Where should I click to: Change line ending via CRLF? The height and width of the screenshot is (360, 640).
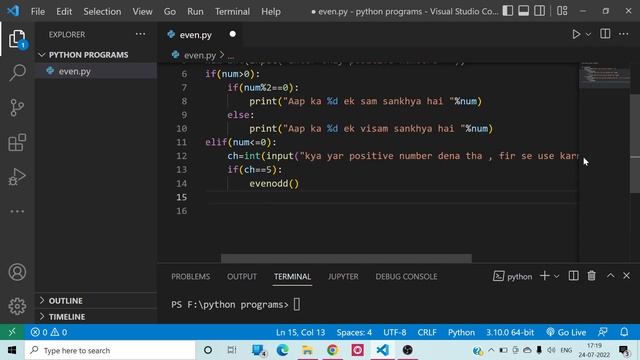tap(427, 332)
